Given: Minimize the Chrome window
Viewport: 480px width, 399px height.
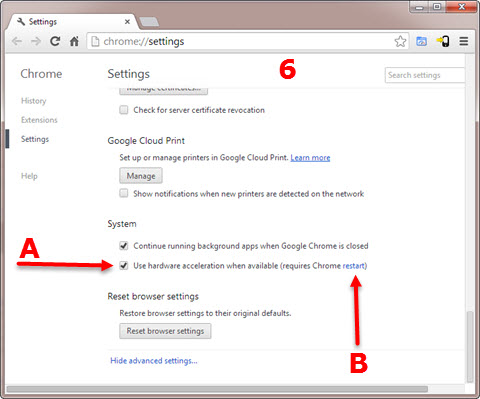Looking at the screenshot, I should pos(420,7).
